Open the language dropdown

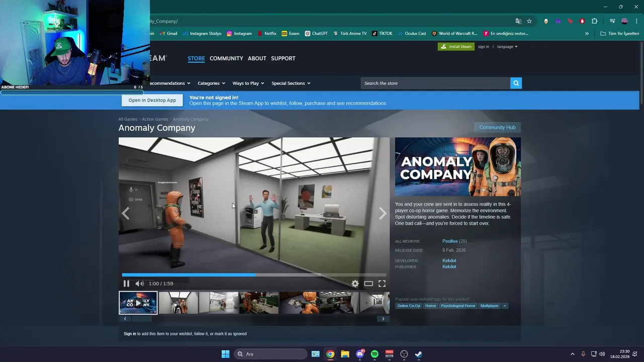[507, 47]
